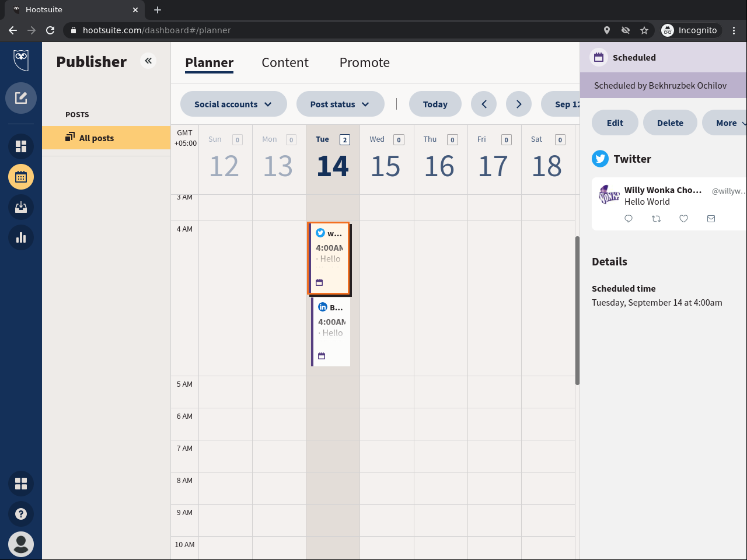Switch to the Promote tab
The height and width of the screenshot is (560, 747).
[x=365, y=63]
